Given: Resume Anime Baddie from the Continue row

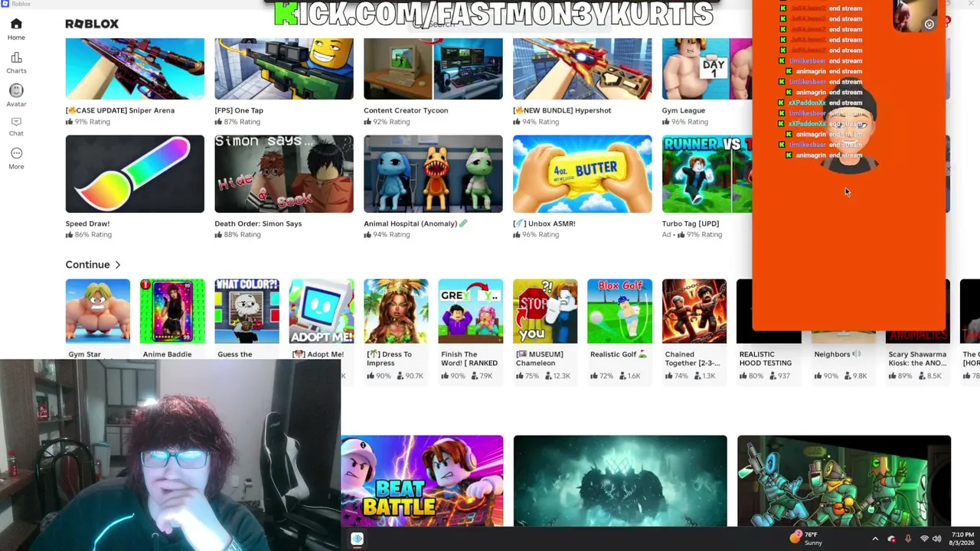Looking at the screenshot, I should (172, 311).
